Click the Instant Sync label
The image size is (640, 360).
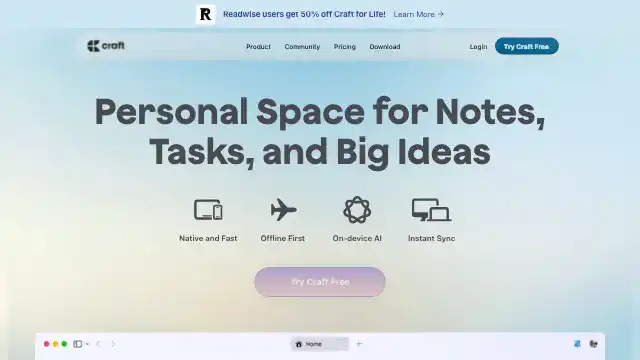[431, 238]
